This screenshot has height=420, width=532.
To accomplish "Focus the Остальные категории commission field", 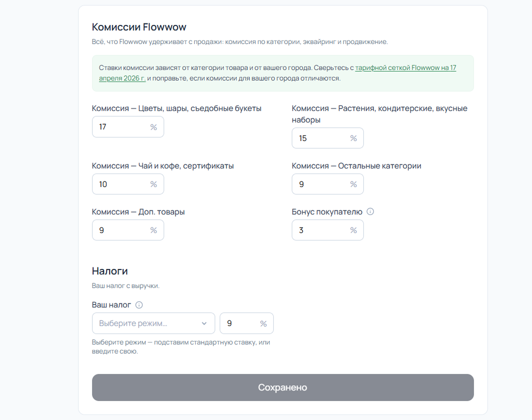I will pyautogui.click(x=328, y=184).
